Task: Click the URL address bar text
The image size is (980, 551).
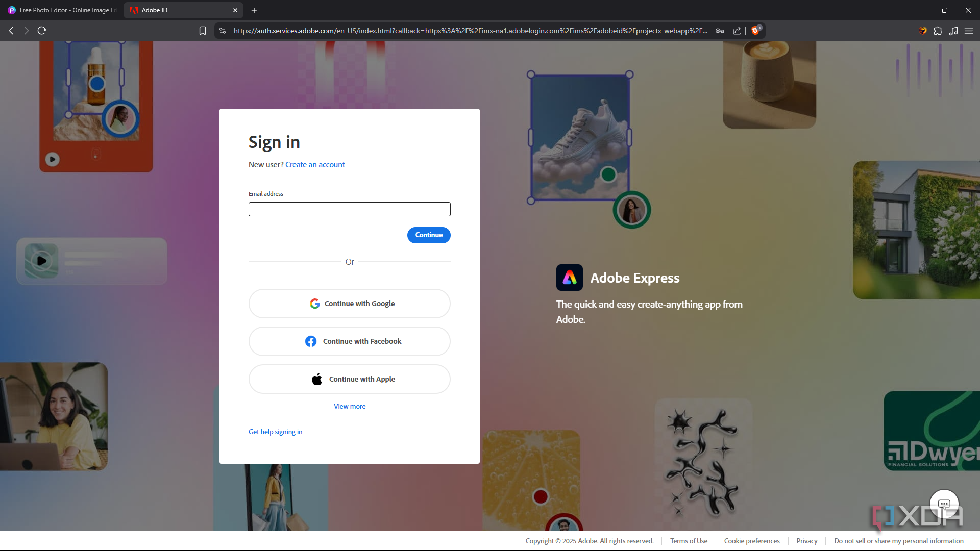Action: [471, 31]
